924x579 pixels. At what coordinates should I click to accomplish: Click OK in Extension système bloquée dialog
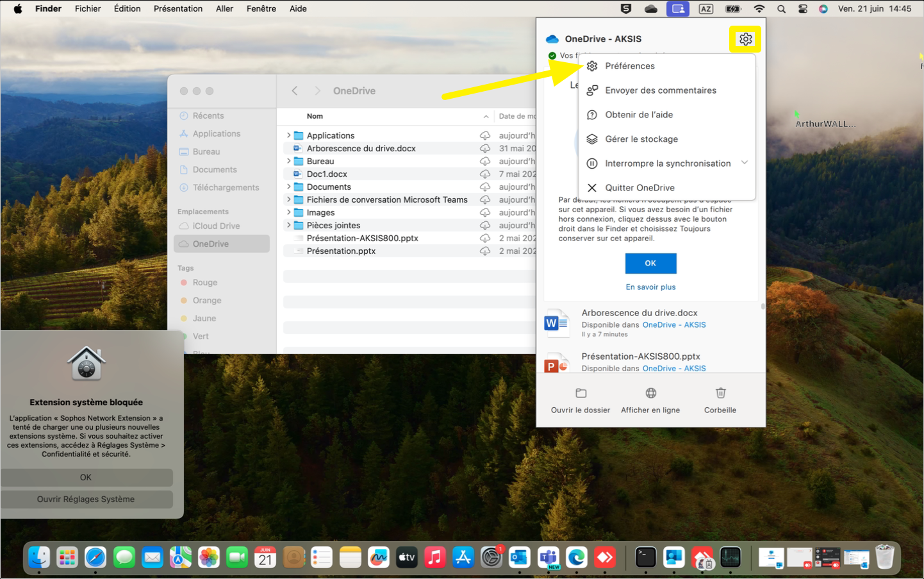(86, 477)
